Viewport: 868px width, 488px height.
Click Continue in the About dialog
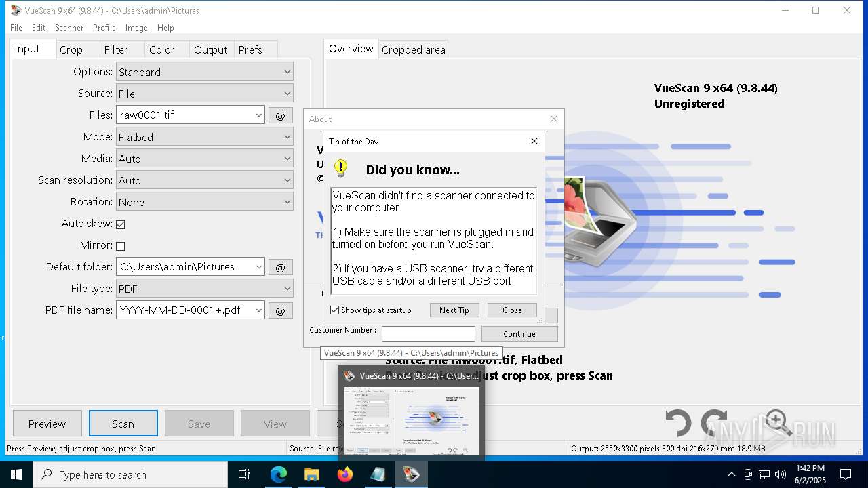tap(519, 333)
